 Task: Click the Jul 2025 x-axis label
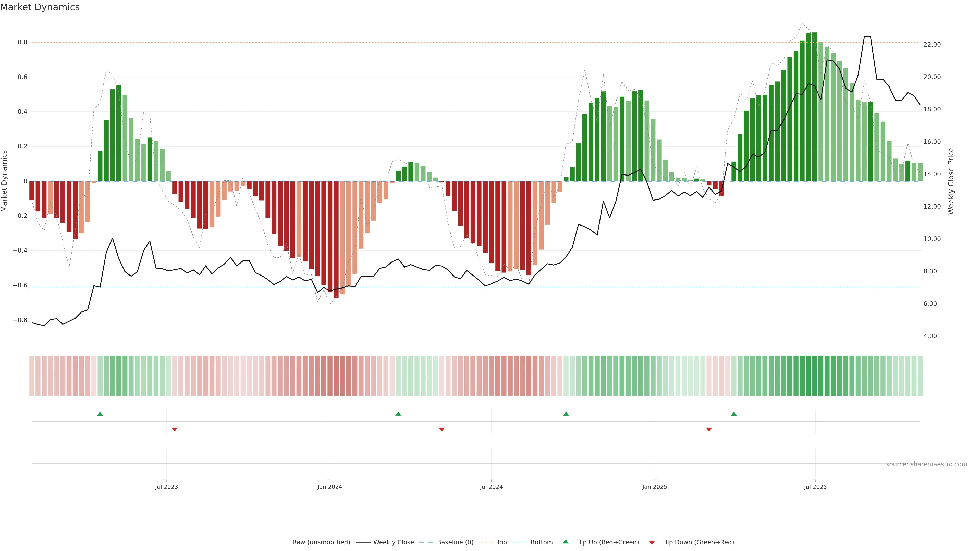(x=815, y=487)
